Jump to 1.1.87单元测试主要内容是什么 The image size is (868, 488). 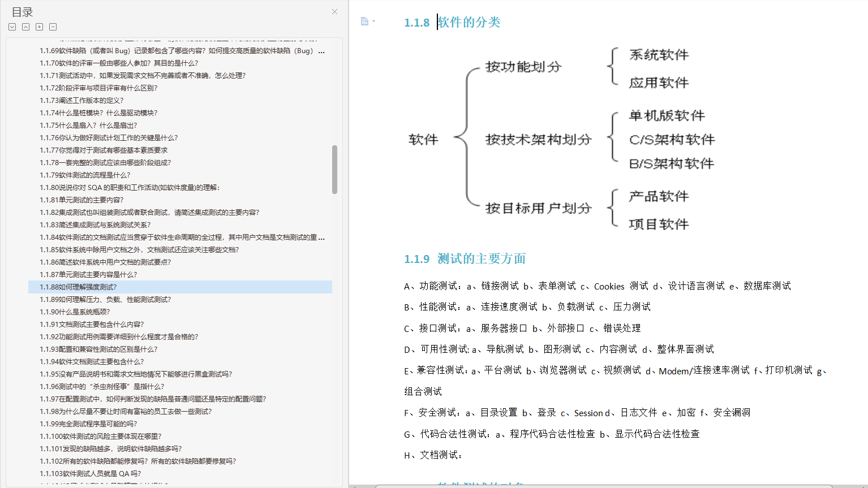(x=88, y=275)
